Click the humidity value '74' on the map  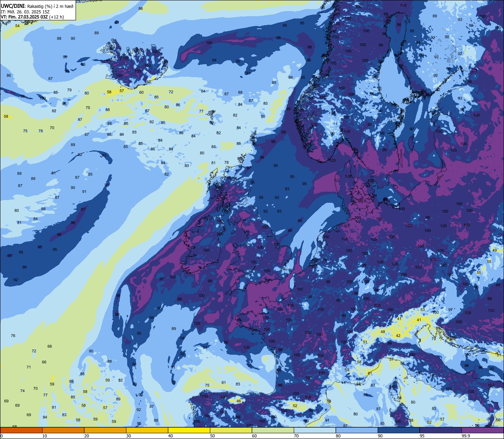(x=22, y=391)
